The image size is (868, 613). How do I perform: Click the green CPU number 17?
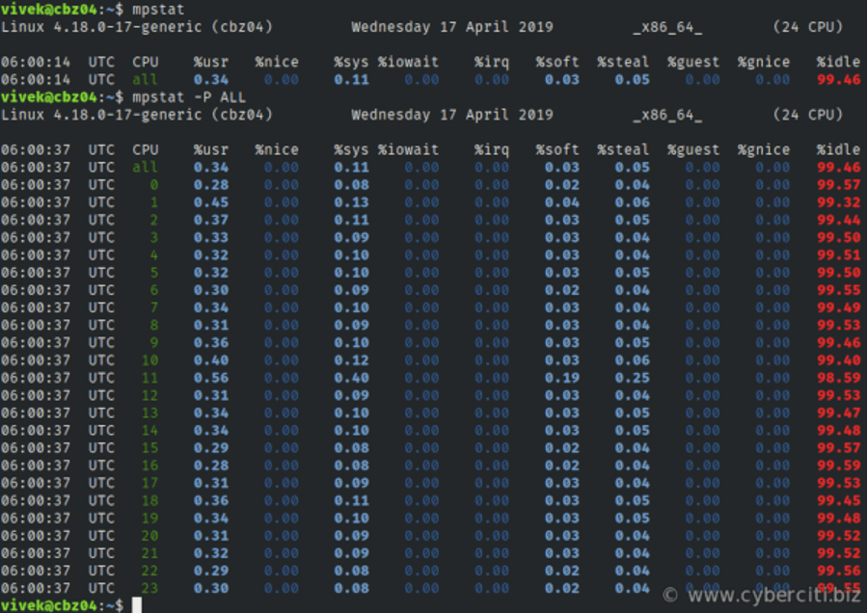click(149, 484)
